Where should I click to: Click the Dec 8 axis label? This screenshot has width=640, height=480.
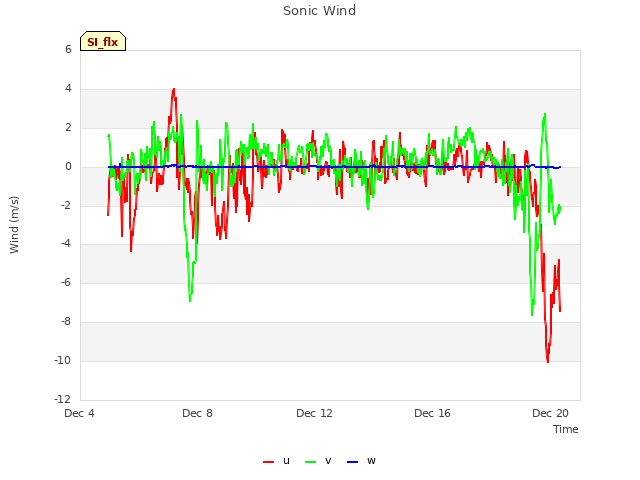pos(198,413)
